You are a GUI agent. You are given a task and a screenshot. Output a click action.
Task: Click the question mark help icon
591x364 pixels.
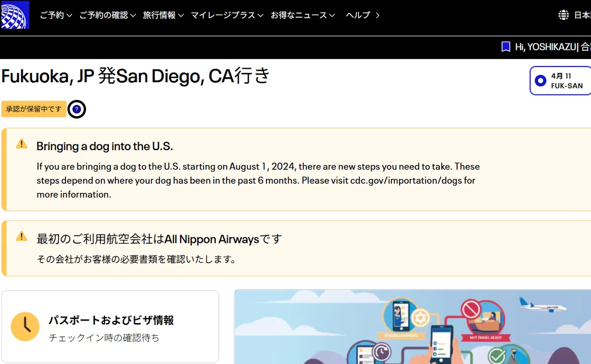[x=76, y=109]
